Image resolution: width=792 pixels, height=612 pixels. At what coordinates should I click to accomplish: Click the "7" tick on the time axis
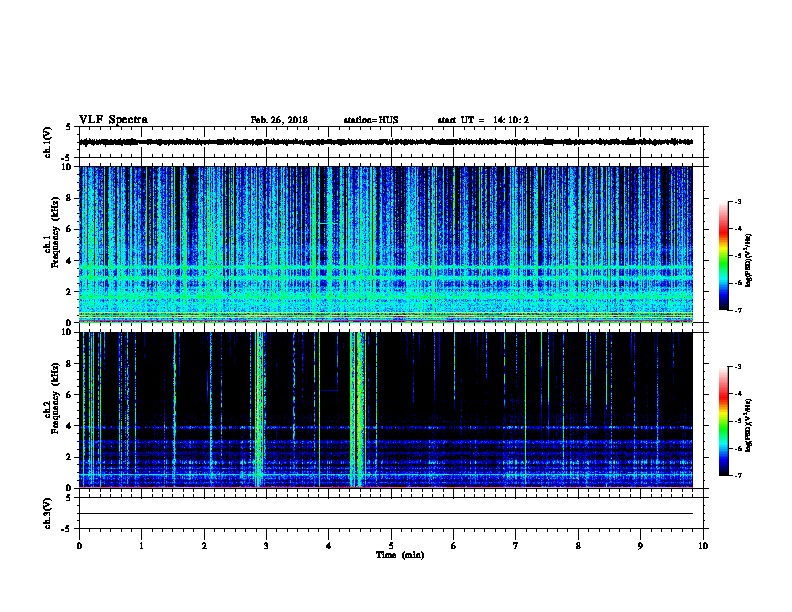[x=516, y=546]
